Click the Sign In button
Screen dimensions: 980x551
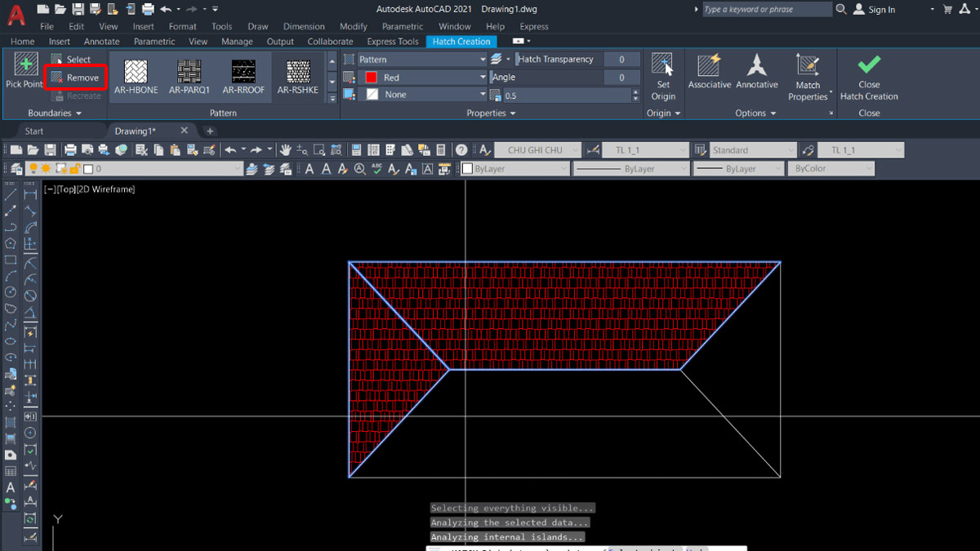[874, 10]
